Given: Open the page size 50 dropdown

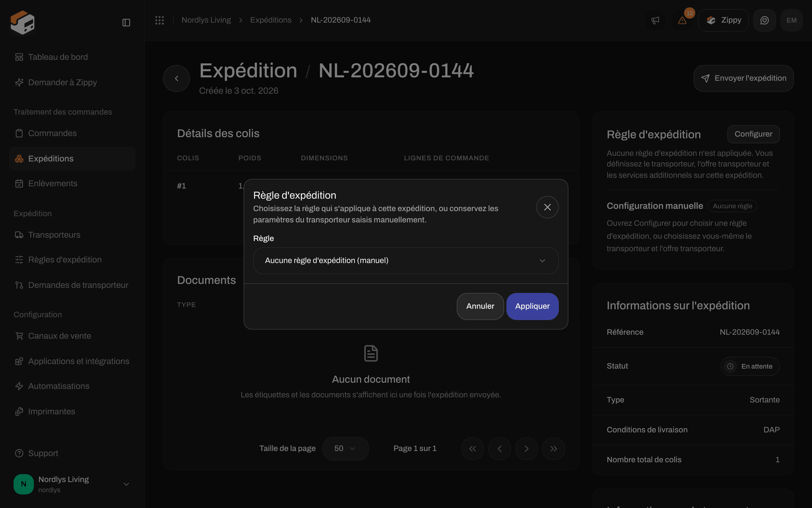Looking at the screenshot, I should pos(345,448).
